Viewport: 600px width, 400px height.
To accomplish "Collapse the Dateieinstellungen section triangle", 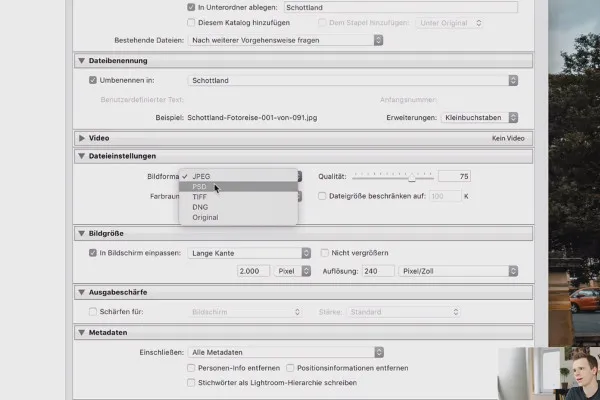I will tap(81, 156).
